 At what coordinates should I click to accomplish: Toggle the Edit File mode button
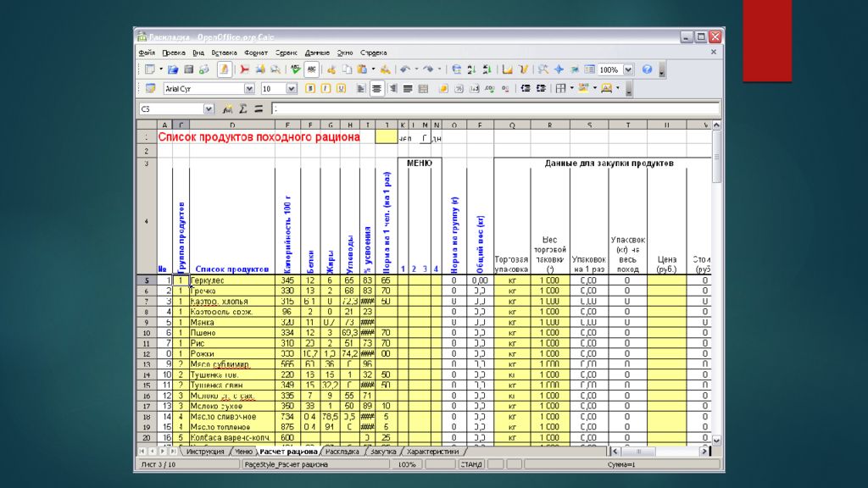(224, 69)
